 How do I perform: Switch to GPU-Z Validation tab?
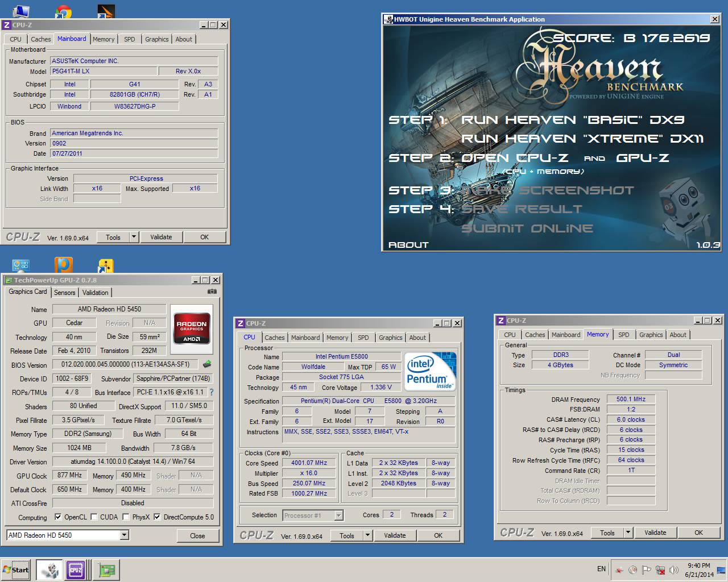(x=95, y=292)
